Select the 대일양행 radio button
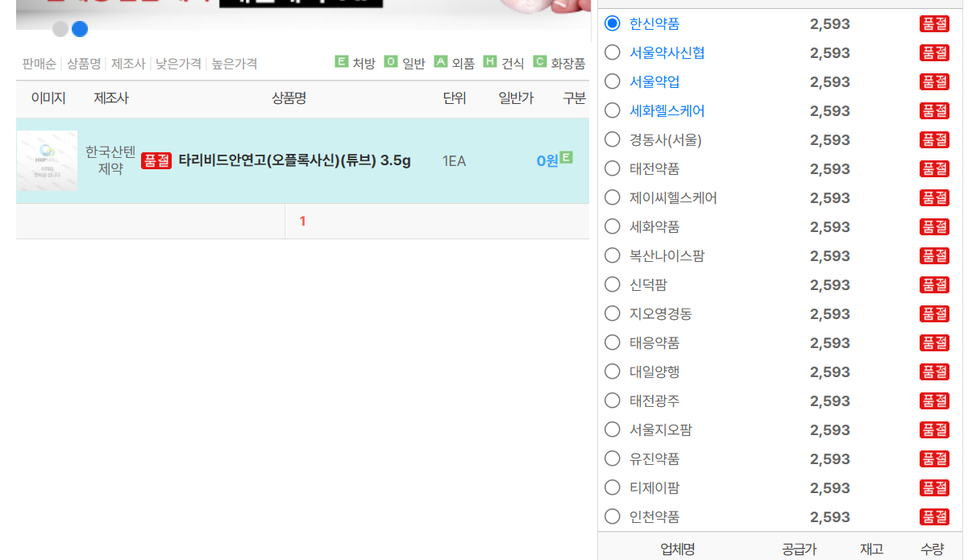Viewport: 968px width, 560px height. [613, 371]
